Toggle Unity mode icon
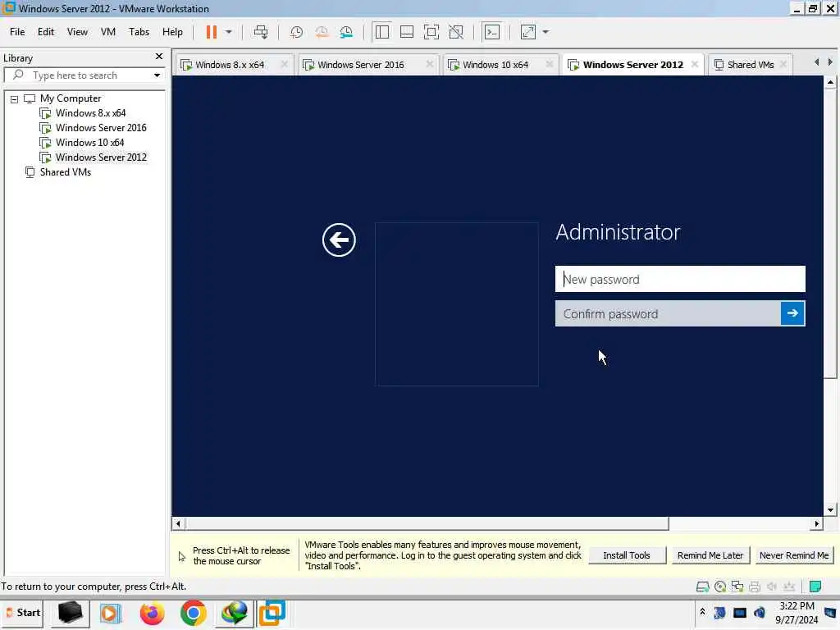The width and height of the screenshot is (840, 630). (x=456, y=32)
